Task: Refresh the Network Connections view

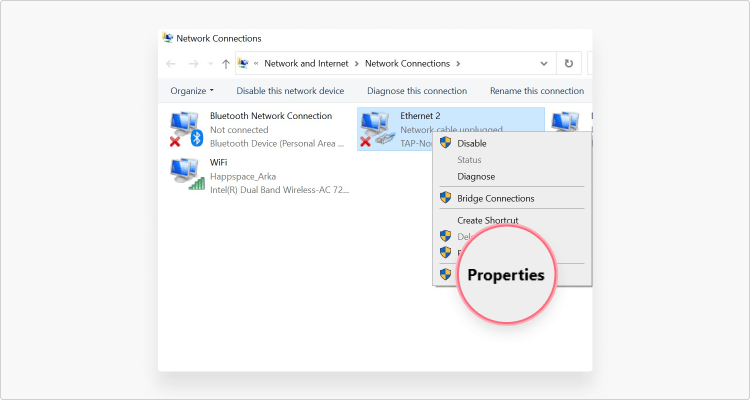Action: click(569, 63)
